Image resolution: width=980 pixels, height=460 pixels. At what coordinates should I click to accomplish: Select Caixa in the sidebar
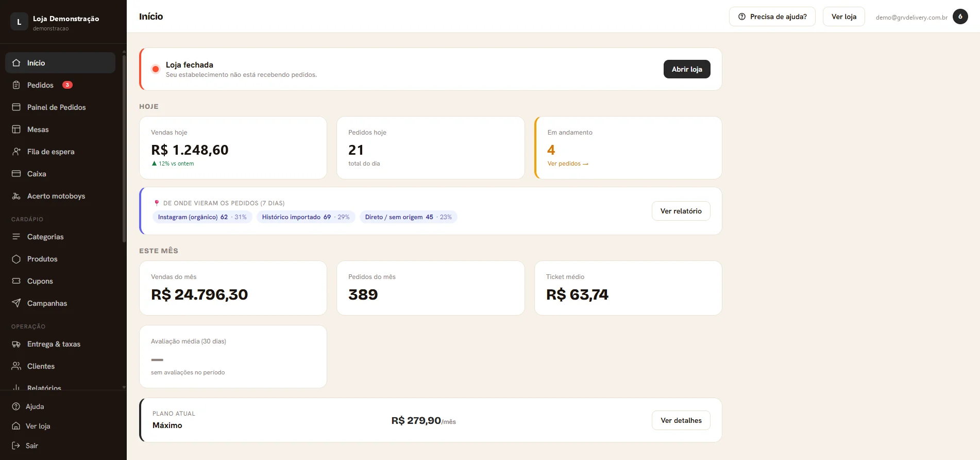click(x=60, y=174)
